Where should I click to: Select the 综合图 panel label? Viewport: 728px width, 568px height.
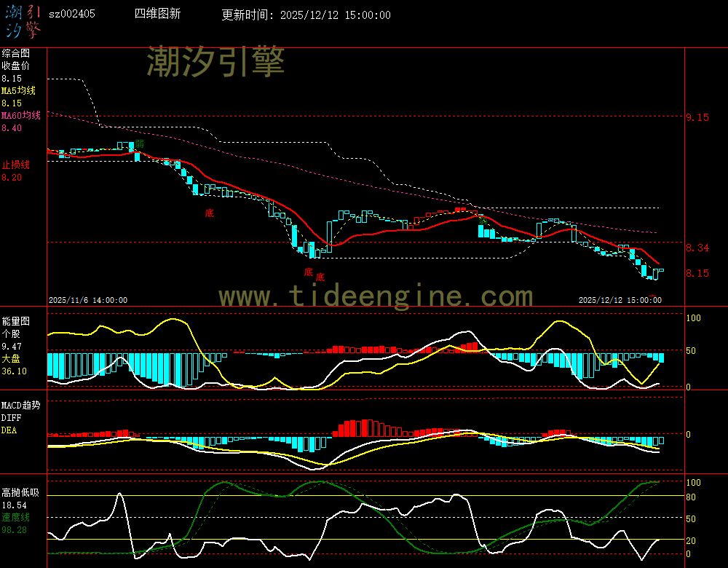click(x=16, y=53)
